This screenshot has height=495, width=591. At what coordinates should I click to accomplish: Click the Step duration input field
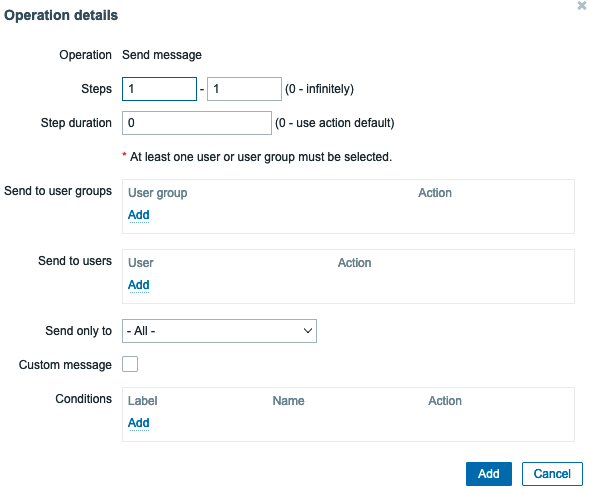[x=197, y=123]
